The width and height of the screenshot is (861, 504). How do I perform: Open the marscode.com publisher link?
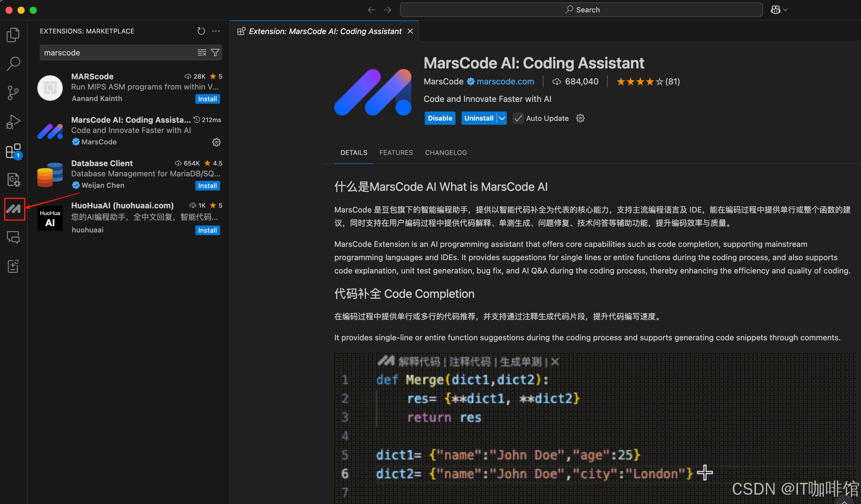(505, 82)
